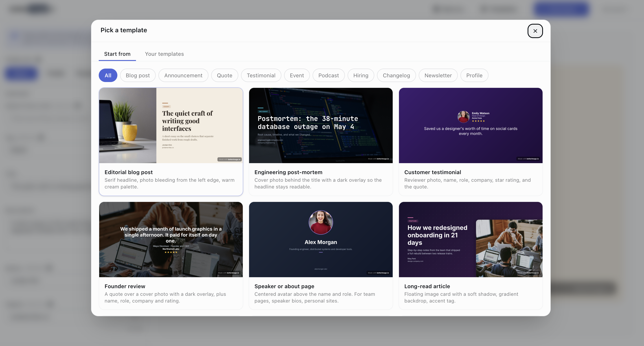Click the Engineering post-mortem title text

tap(288, 172)
